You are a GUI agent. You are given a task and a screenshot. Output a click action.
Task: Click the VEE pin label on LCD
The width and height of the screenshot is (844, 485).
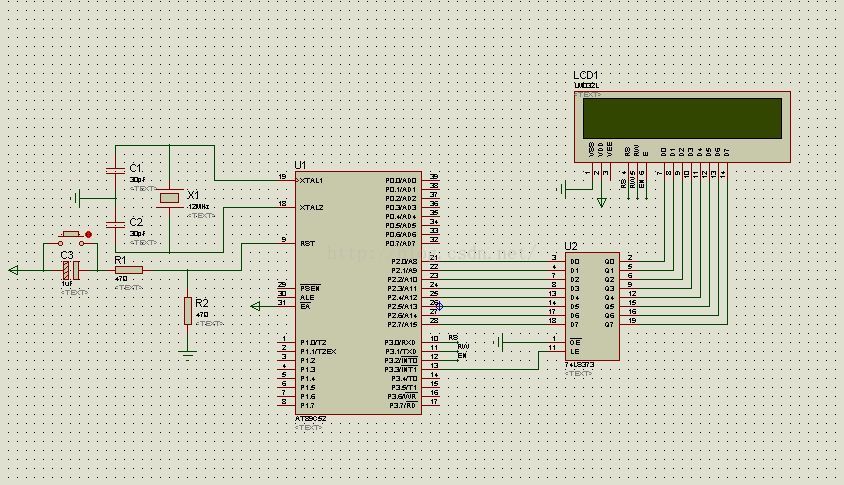[x=610, y=149]
